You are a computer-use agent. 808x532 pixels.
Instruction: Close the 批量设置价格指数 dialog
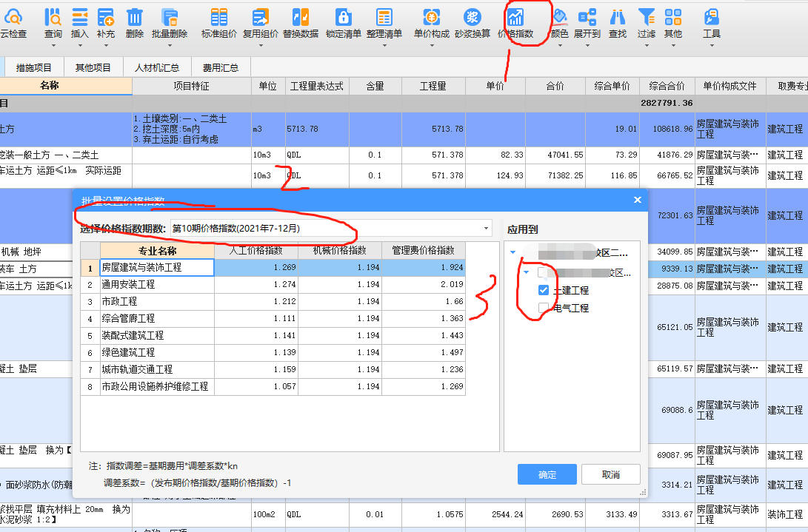(638, 200)
